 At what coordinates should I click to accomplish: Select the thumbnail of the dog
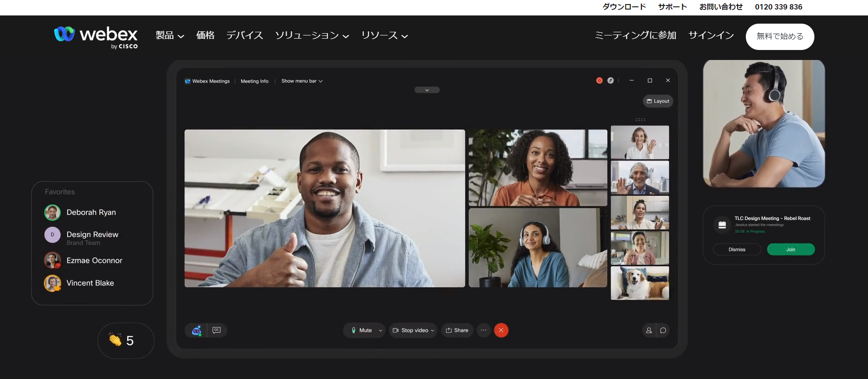click(x=640, y=283)
